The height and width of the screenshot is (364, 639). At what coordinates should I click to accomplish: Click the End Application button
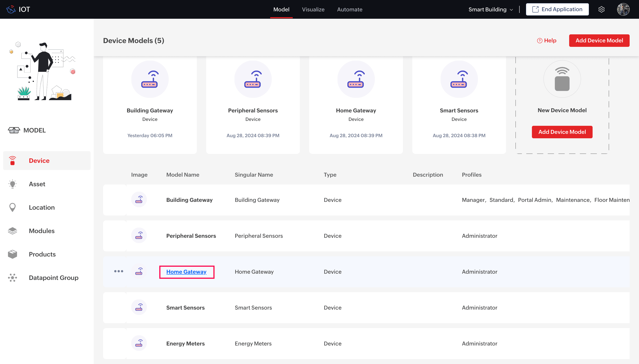557,10
